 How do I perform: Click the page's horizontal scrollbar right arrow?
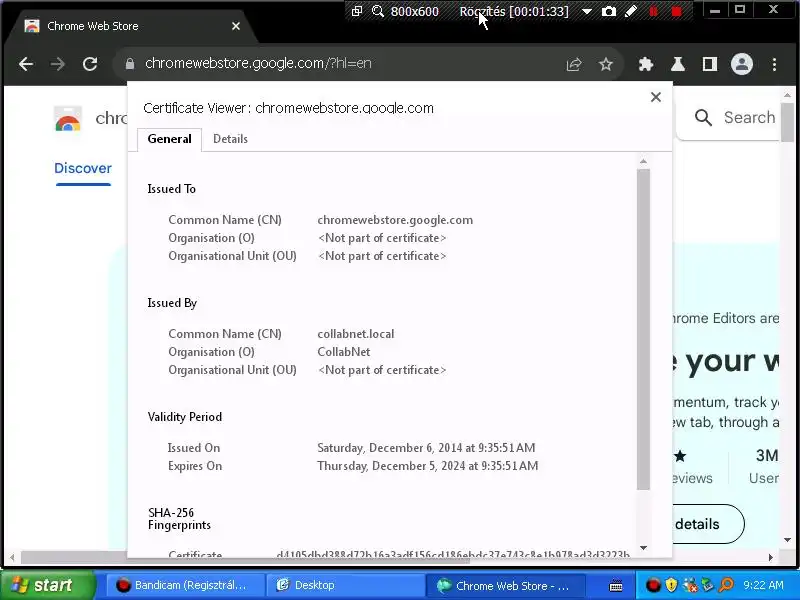click(770, 557)
